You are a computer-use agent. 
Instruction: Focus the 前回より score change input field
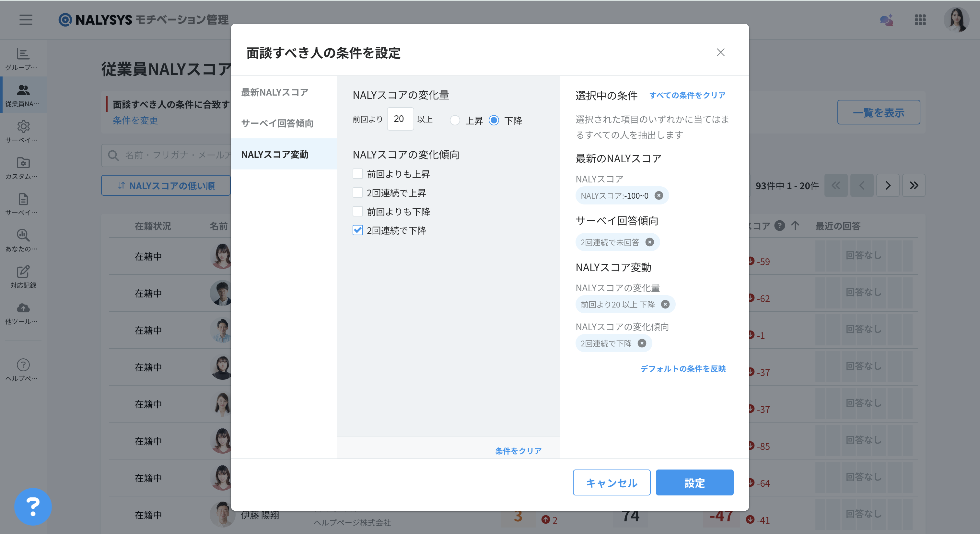click(x=400, y=119)
